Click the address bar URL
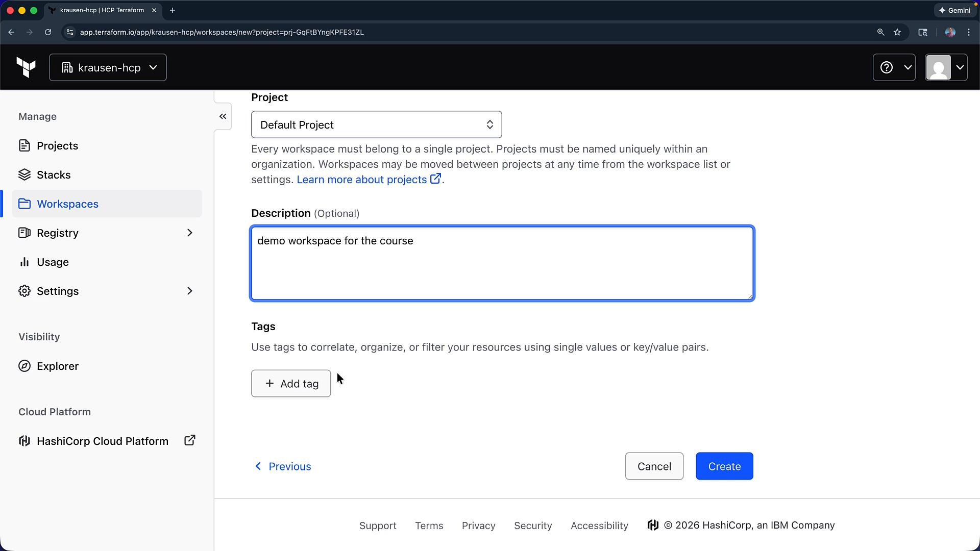Screen dimensions: 980x551 222,32
